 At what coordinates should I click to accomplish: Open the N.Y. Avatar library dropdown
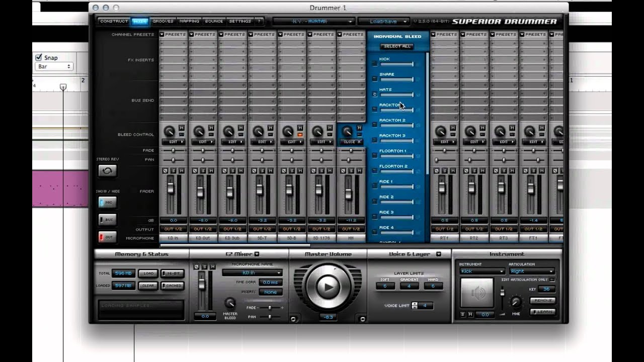tap(314, 22)
